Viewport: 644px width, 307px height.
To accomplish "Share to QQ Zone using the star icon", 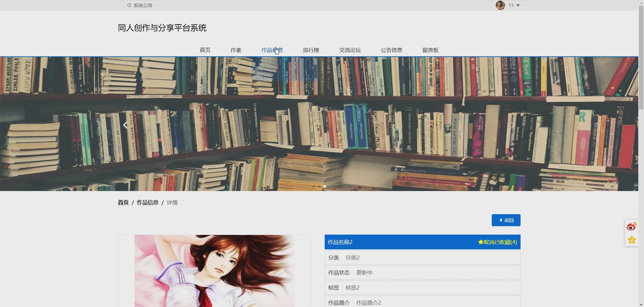I will tap(632, 239).
